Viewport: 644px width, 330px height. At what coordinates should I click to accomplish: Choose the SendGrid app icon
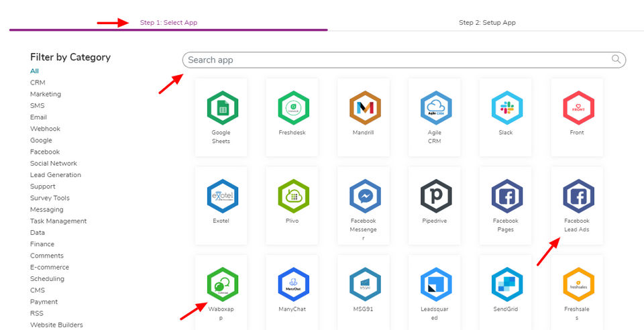pyautogui.click(x=507, y=284)
